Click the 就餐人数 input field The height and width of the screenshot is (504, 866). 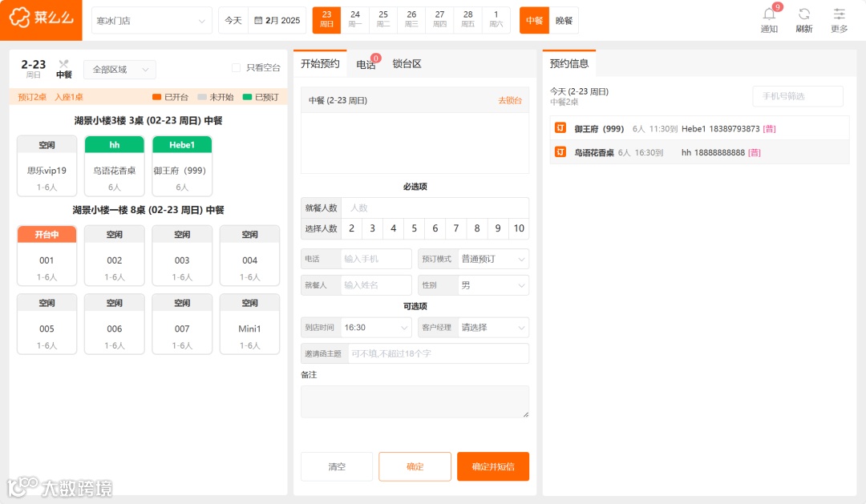click(x=435, y=208)
